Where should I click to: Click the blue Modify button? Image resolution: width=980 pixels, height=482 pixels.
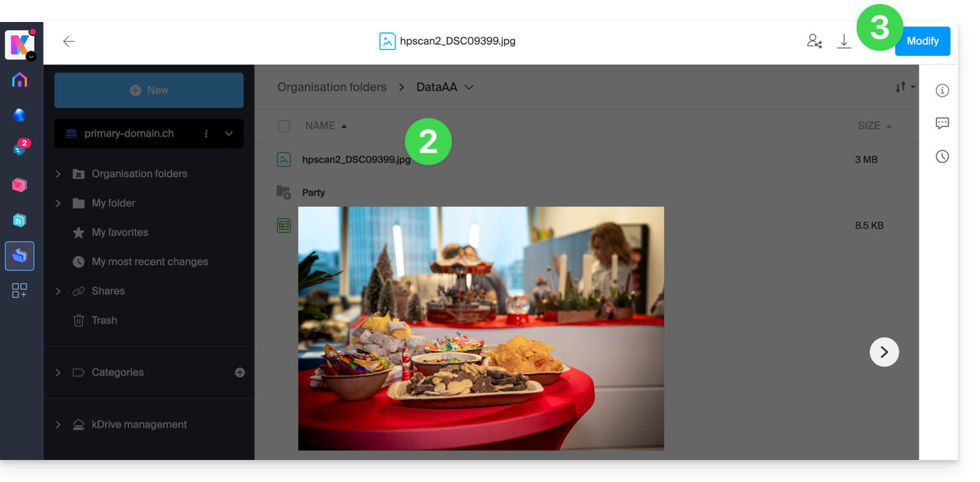click(922, 41)
